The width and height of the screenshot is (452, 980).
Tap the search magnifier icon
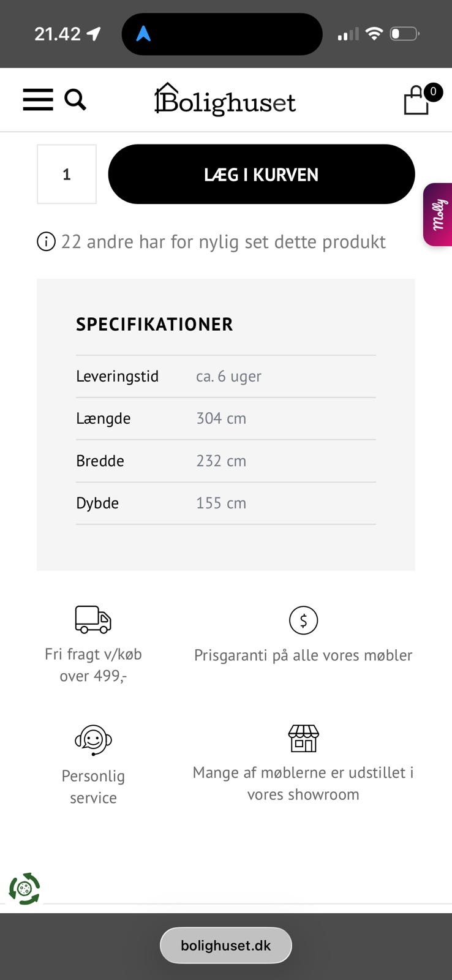click(75, 99)
